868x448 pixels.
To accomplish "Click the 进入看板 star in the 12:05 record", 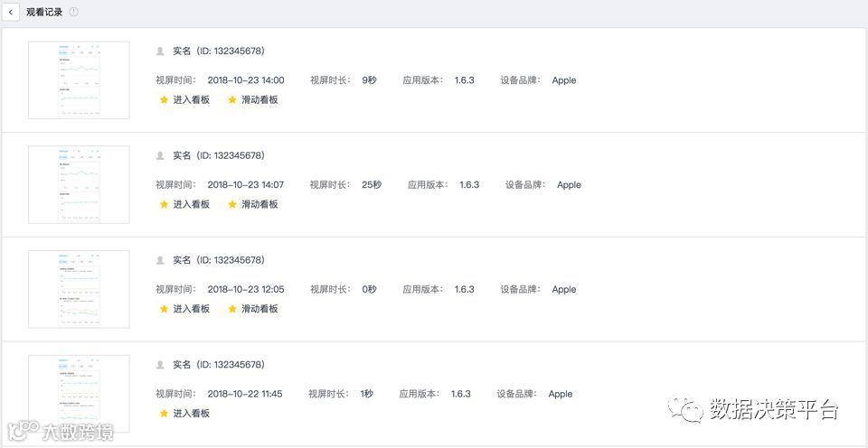I will click(164, 309).
